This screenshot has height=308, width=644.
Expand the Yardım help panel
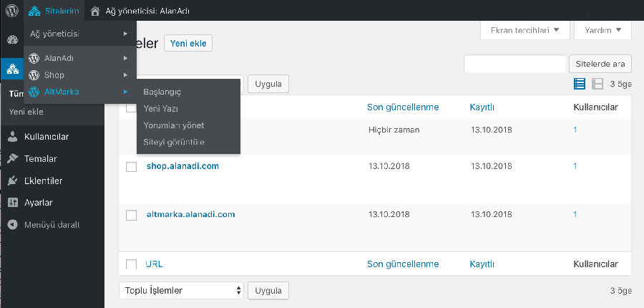(602, 30)
